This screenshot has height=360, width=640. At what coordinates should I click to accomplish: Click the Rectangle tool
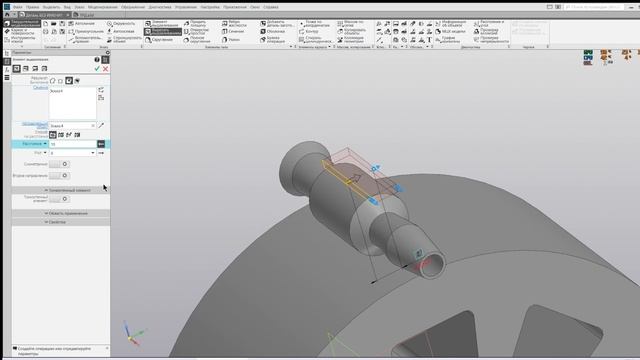tap(86, 31)
